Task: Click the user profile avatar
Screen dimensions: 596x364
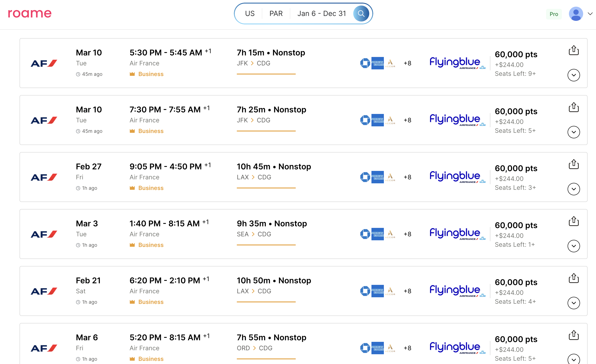Action: (575, 14)
